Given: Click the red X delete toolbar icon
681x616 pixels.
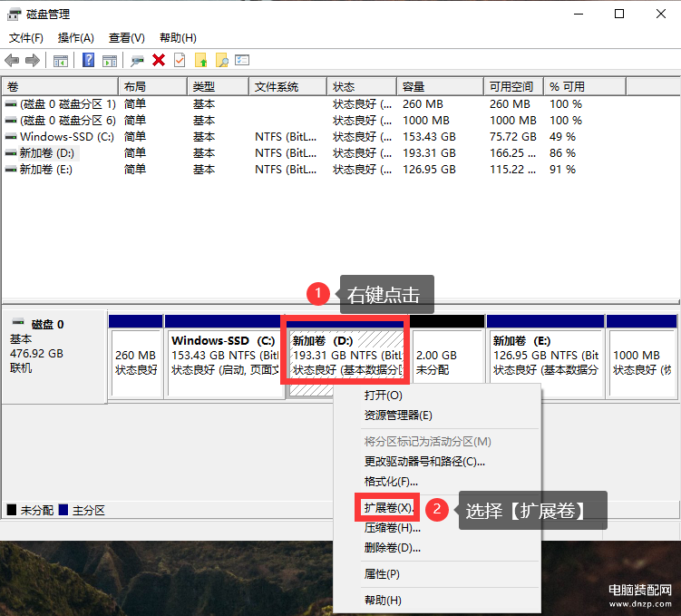Looking at the screenshot, I should coord(159,60).
